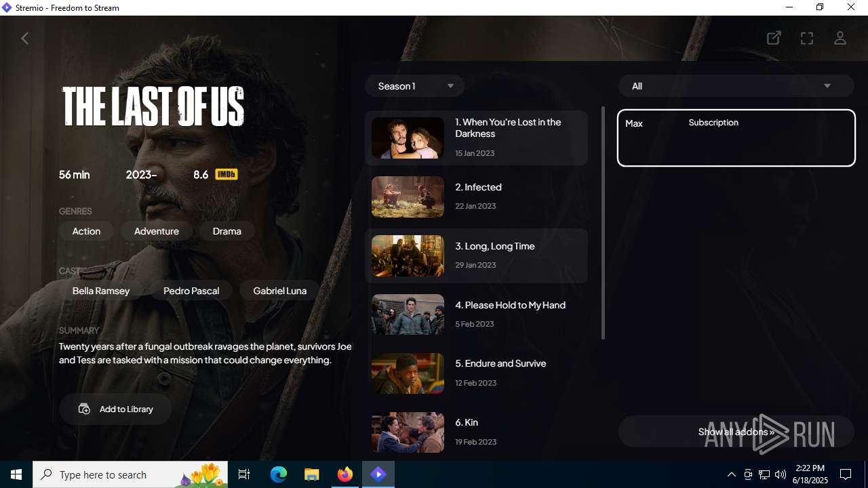This screenshot has width=868, height=488.
Task: Click The Last of Us title logo
Action: 153,106
